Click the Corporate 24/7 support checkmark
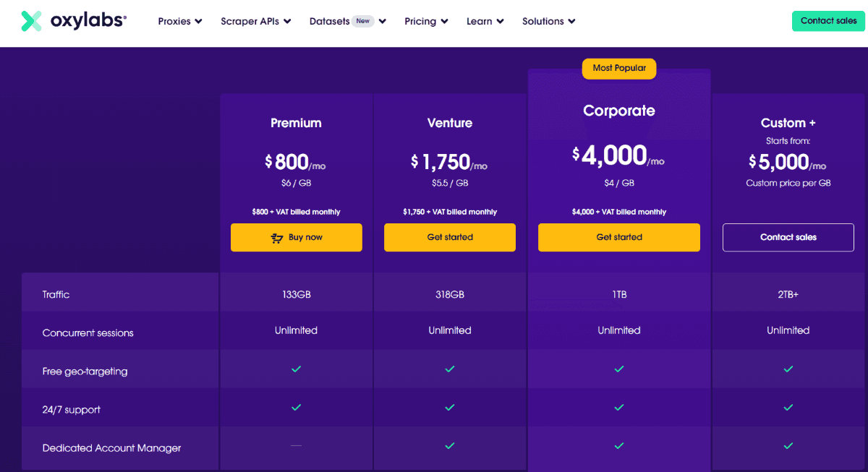The image size is (868, 472). point(618,407)
